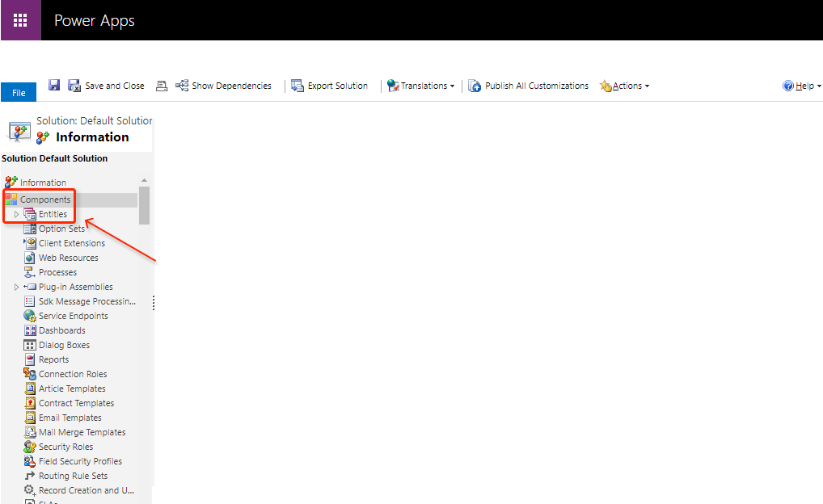The height and width of the screenshot is (504, 823).
Task: Click the Reports icon
Action: pos(30,359)
